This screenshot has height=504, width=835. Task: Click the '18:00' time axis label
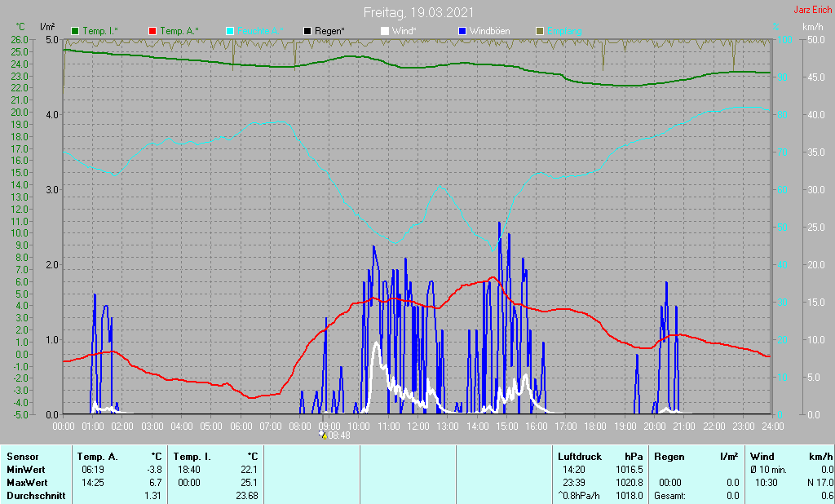595,427
